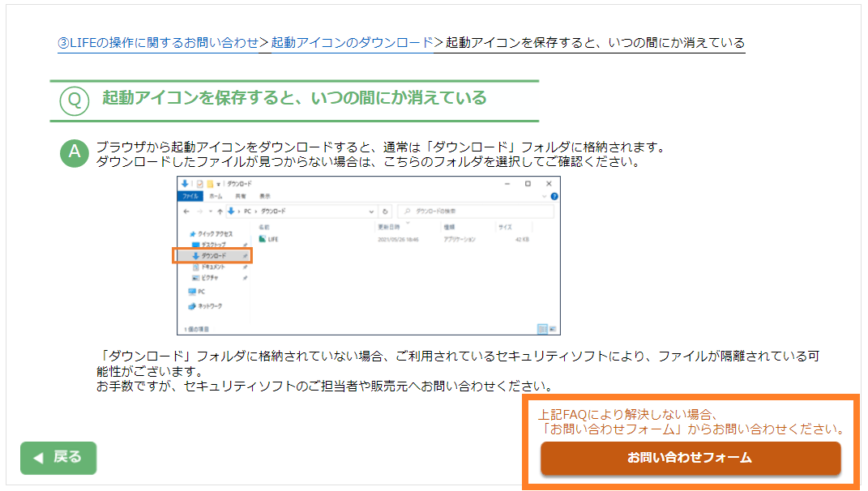Screen dimensions: 868x491
Task: Expand the address bar dropdown chevron
Action: 371,211
